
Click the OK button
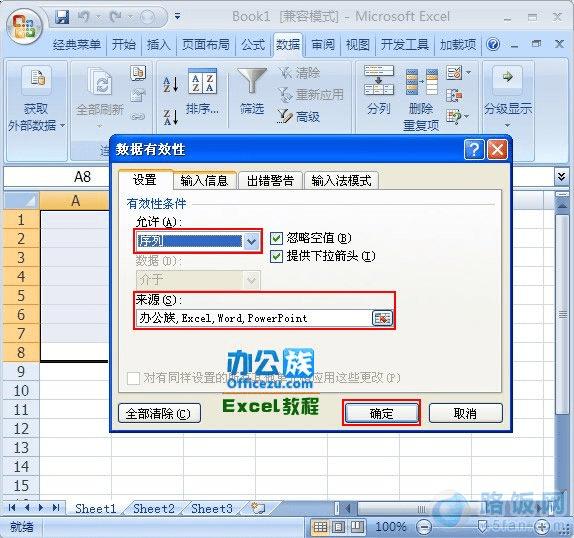click(381, 414)
